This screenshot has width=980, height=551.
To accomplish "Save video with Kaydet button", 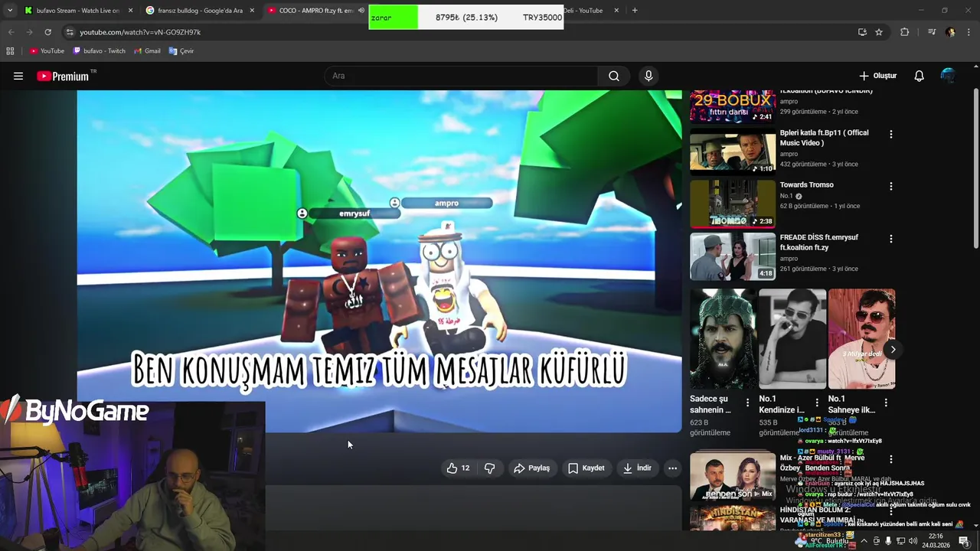I will 586,468.
